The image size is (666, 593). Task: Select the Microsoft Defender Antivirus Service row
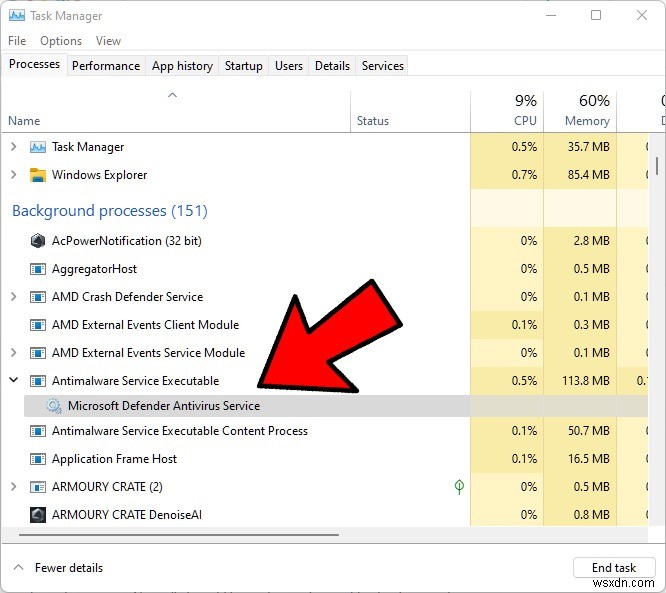[x=336, y=406]
